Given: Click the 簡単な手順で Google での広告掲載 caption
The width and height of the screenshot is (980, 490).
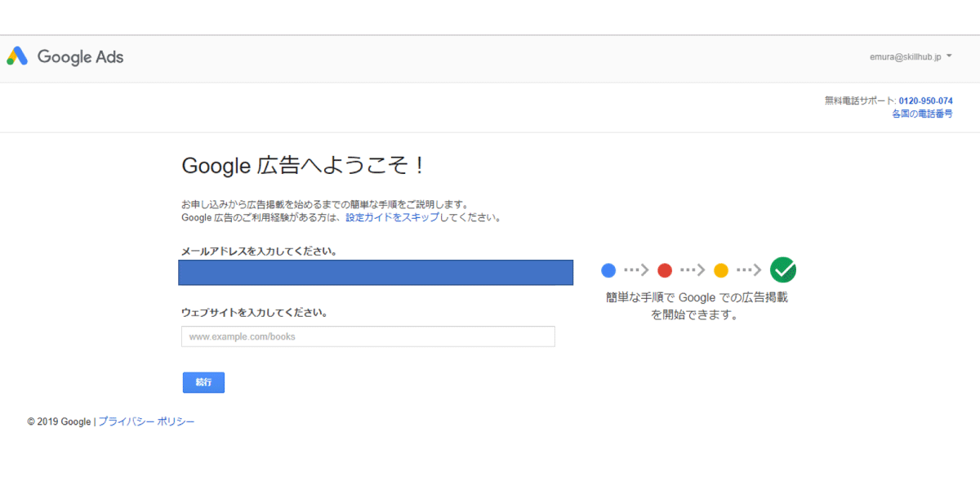Looking at the screenshot, I should (x=697, y=305).
